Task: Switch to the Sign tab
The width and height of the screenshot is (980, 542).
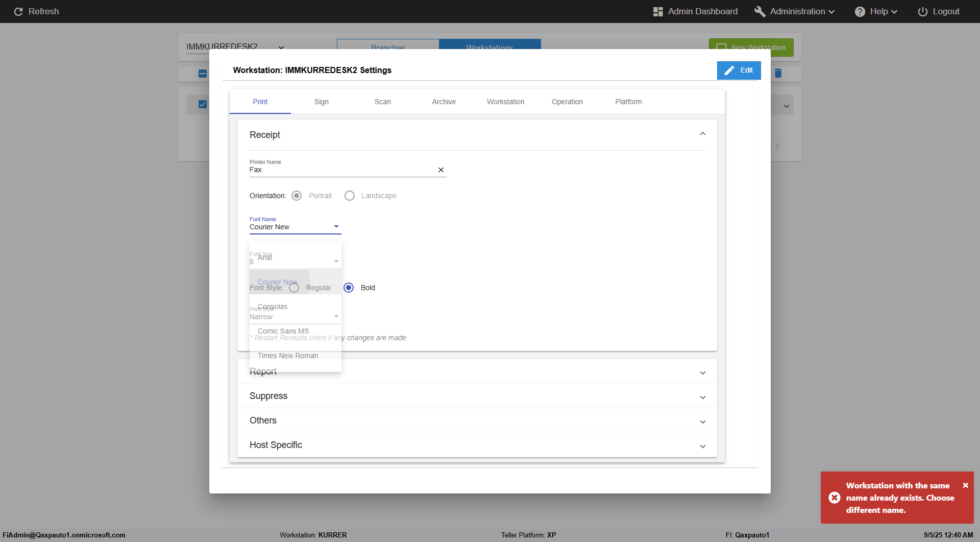Action: (x=322, y=102)
